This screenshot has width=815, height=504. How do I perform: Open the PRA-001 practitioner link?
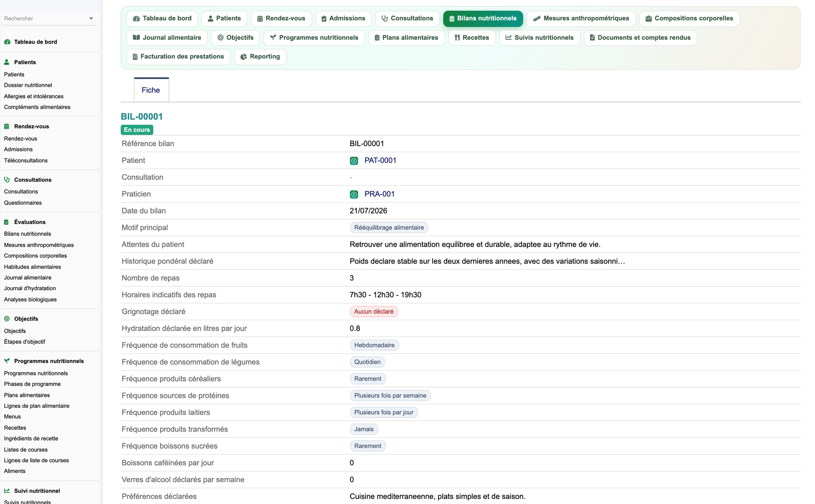[x=379, y=194]
